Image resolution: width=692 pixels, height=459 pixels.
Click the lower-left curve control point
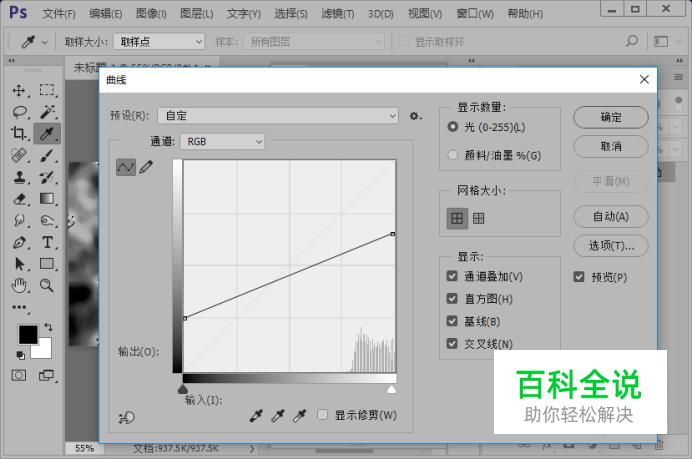click(x=185, y=318)
